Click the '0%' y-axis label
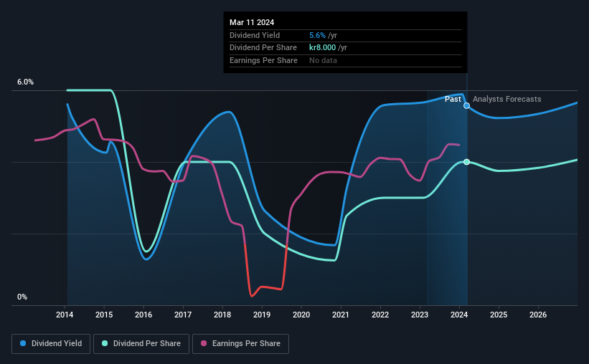 click(x=22, y=297)
